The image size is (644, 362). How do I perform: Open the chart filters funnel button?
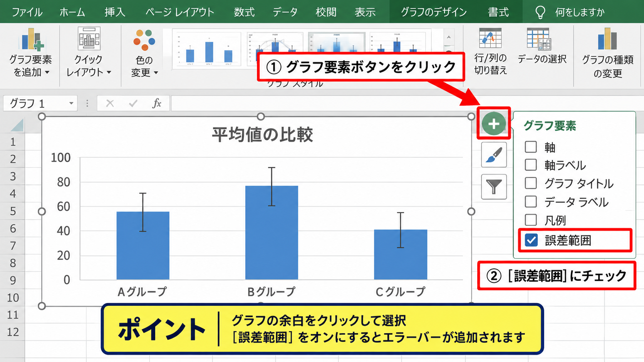[x=494, y=187]
